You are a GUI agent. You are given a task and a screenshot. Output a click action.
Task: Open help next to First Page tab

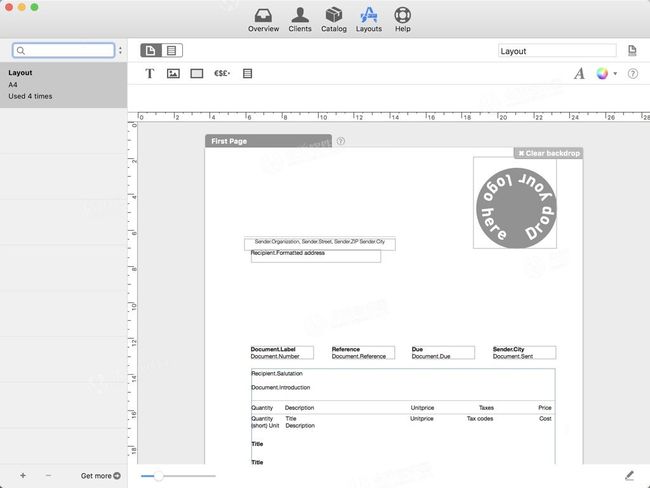[341, 141]
